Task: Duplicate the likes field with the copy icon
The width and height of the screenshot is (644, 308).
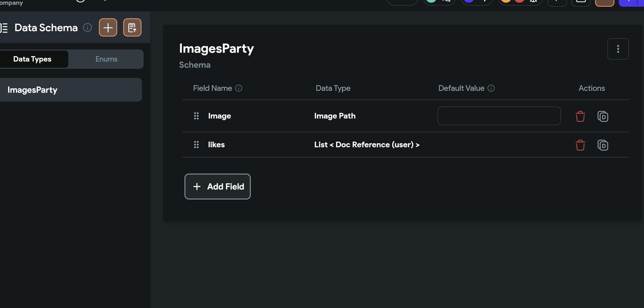Action: click(x=603, y=145)
